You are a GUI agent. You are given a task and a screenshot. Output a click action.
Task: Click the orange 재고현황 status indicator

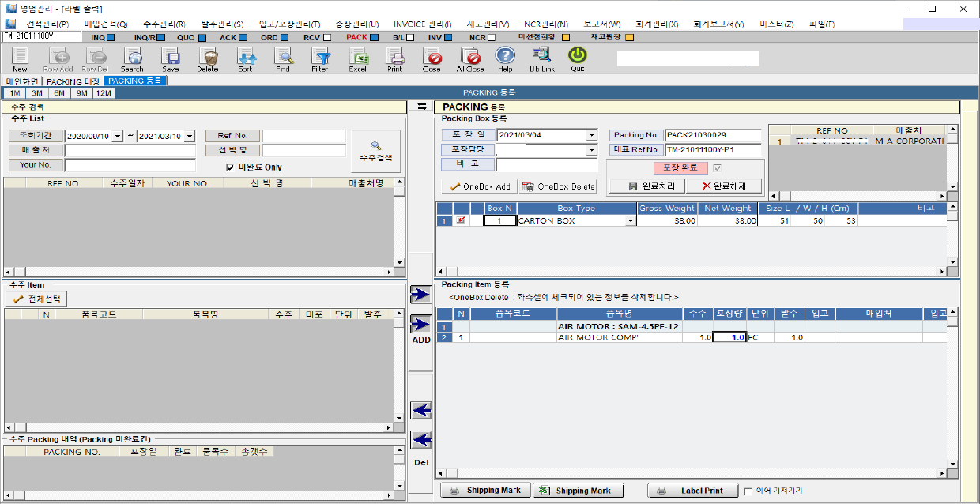[x=629, y=37]
